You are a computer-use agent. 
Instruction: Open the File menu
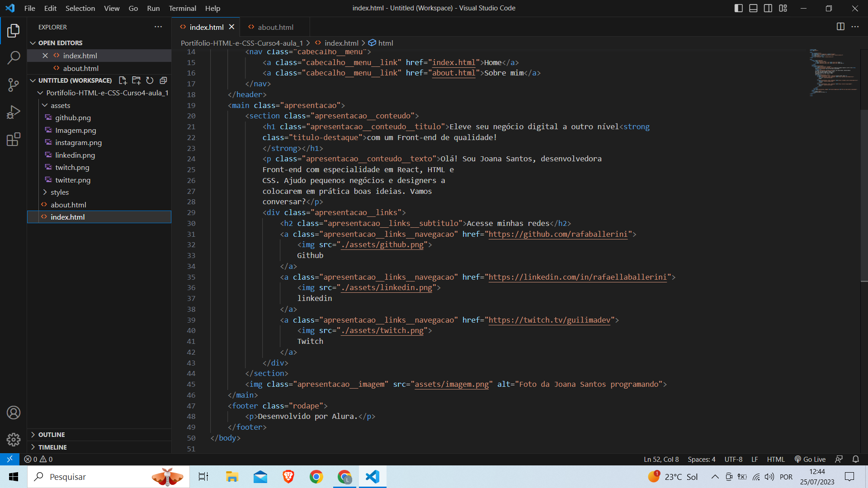coord(29,8)
